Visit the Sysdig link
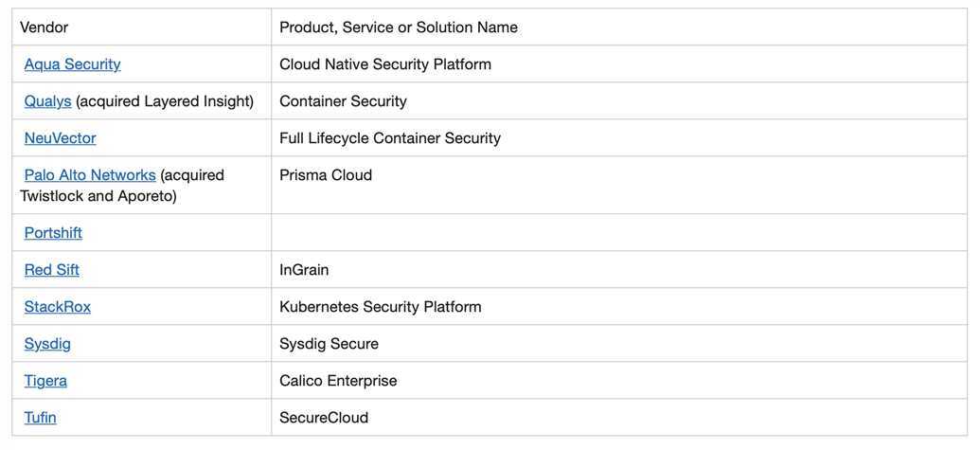The width and height of the screenshot is (980, 450). 47,343
